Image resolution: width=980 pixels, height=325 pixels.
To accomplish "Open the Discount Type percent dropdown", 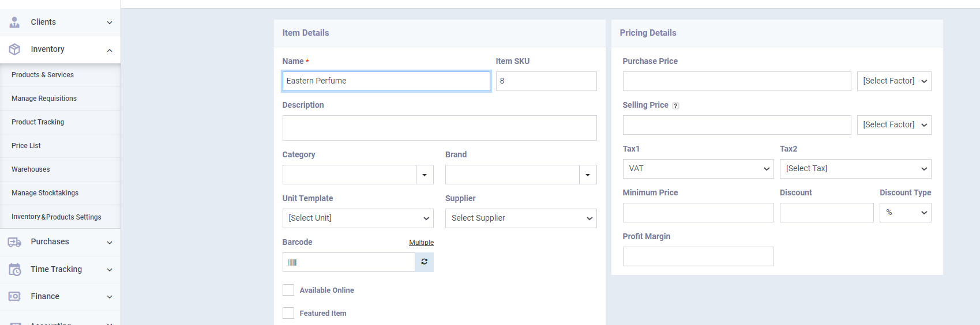I will (904, 213).
